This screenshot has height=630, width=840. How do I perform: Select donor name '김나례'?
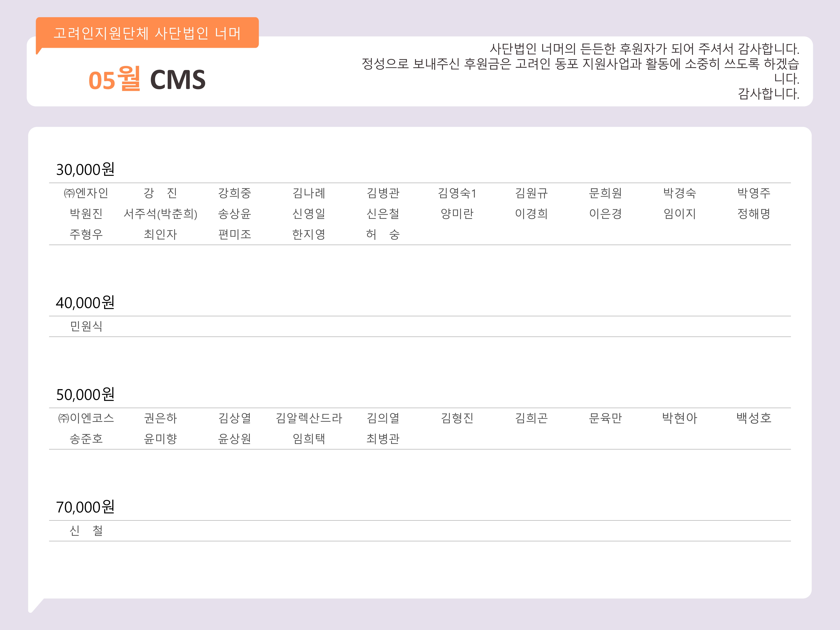tap(309, 193)
